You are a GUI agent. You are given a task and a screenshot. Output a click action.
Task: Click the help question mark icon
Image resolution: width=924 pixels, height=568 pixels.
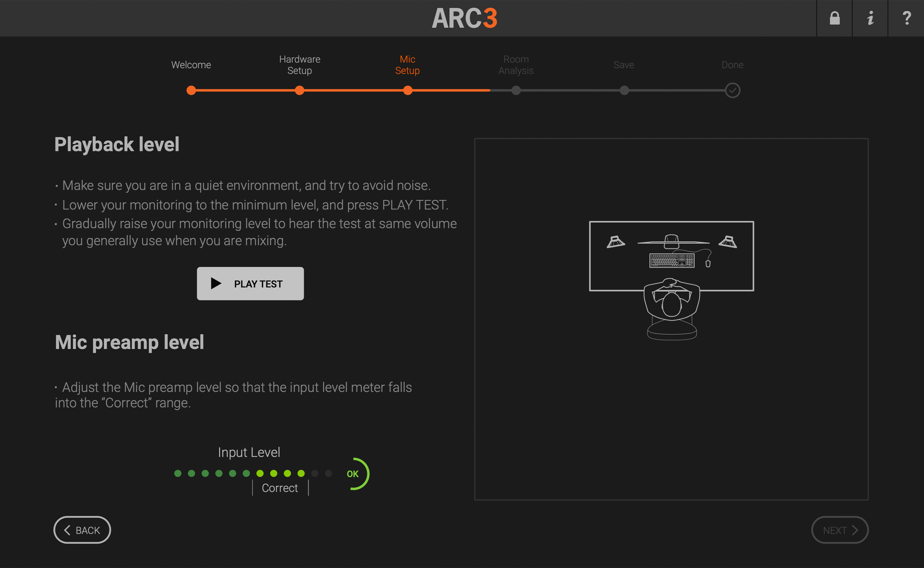click(x=906, y=18)
